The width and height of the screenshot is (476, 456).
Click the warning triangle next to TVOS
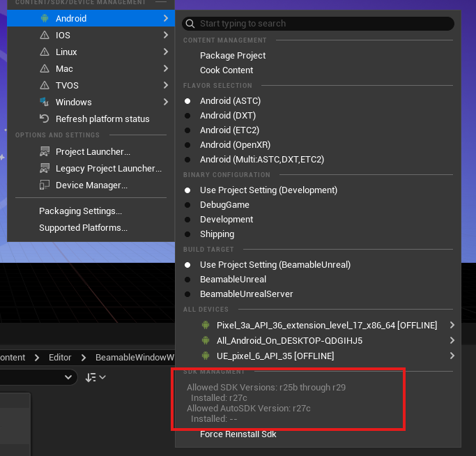[45, 86]
